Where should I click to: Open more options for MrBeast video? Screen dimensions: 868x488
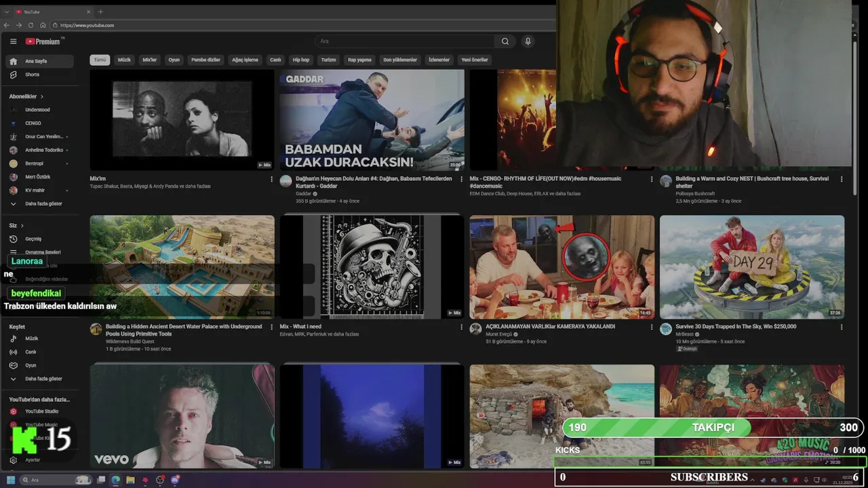(842, 327)
